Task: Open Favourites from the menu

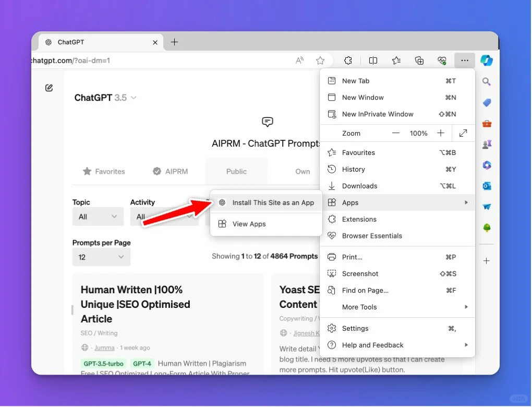Action: pyautogui.click(x=397, y=153)
